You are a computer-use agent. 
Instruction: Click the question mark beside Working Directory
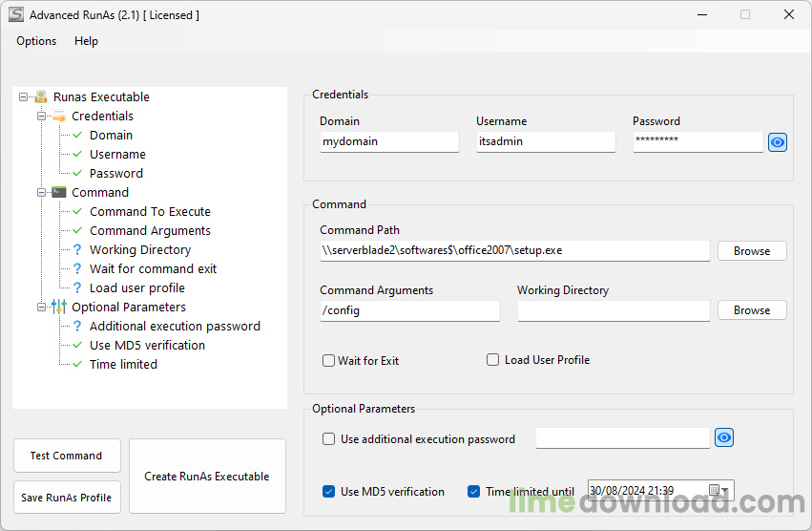tap(77, 250)
